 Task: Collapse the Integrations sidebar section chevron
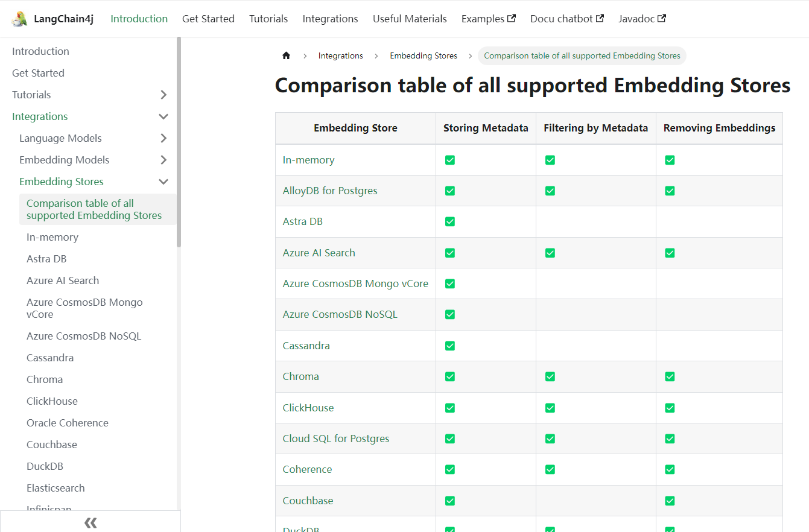point(163,116)
